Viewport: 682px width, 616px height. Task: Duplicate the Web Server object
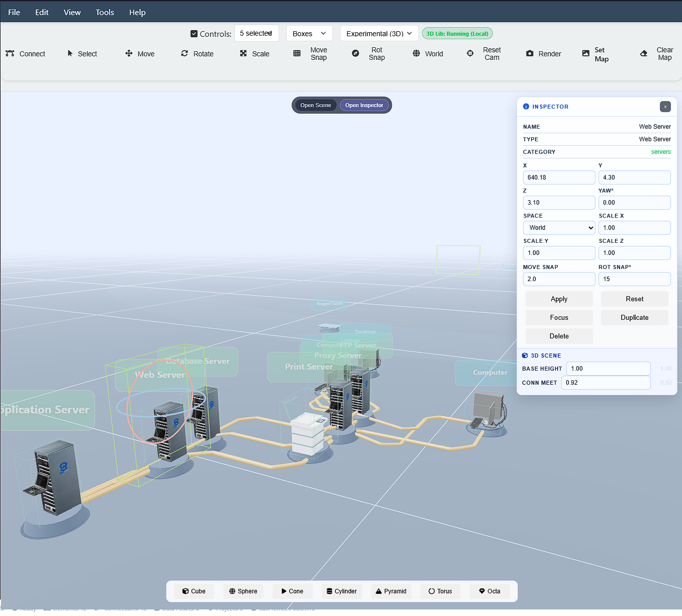coord(634,317)
